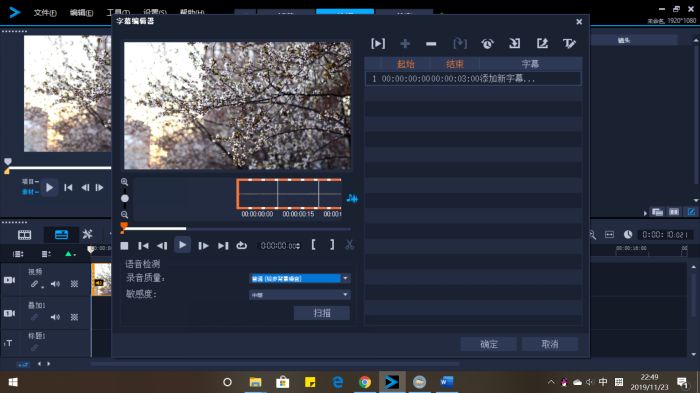Export the subtitle file

(542, 43)
